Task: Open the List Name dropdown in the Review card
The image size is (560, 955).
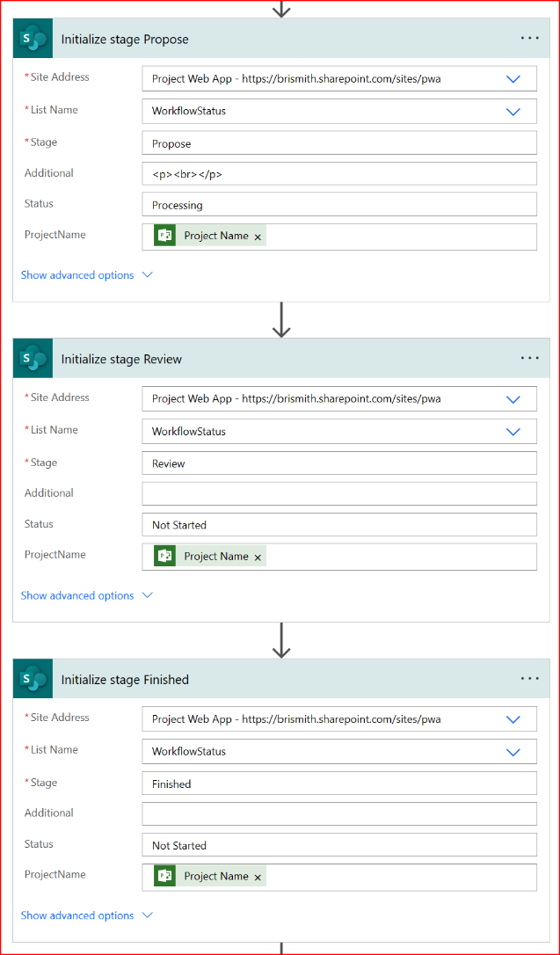Action: pyautogui.click(x=513, y=432)
